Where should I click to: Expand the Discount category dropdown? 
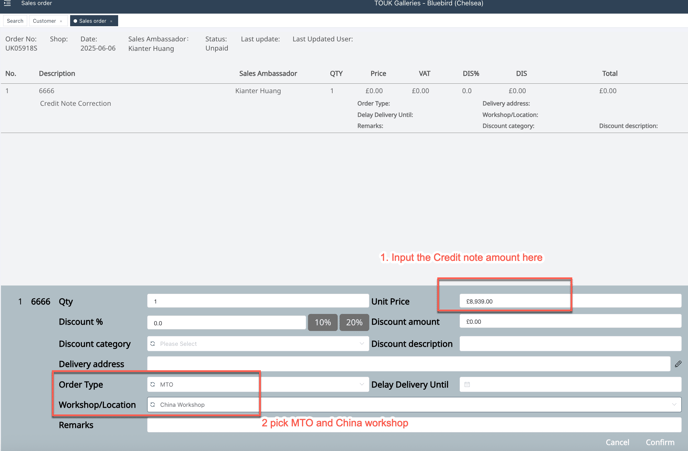(x=361, y=344)
